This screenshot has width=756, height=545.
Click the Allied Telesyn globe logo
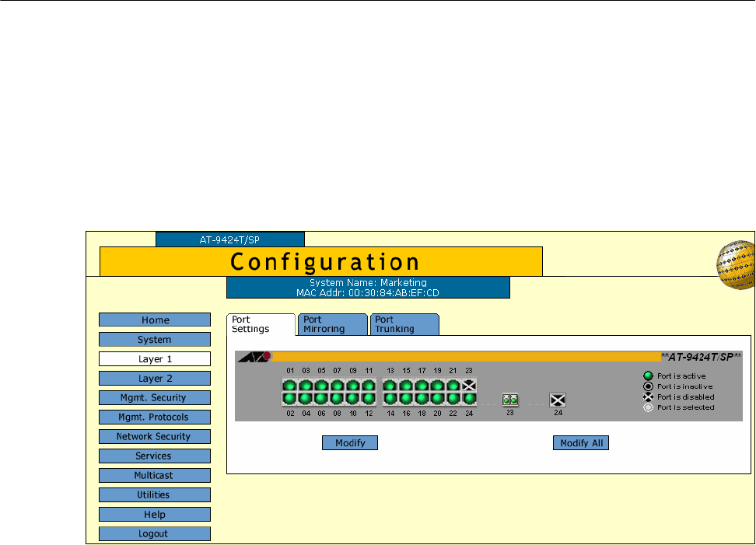734,264
